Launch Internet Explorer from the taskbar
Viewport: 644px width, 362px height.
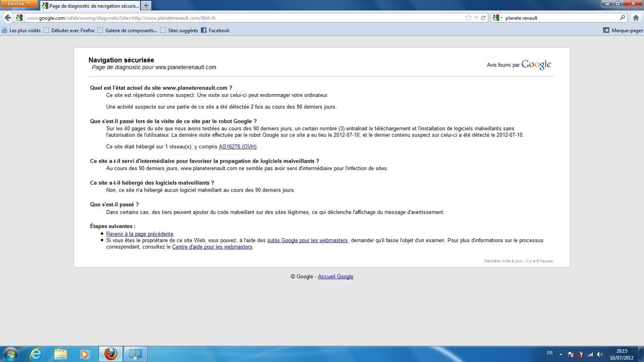pos(36,354)
